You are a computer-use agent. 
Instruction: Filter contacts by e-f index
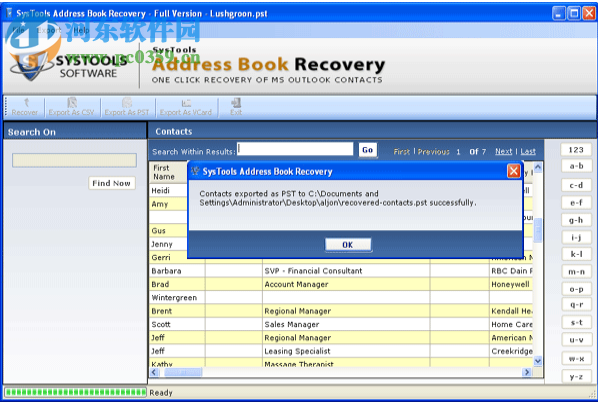pyautogui.click(x=576, y=203)
